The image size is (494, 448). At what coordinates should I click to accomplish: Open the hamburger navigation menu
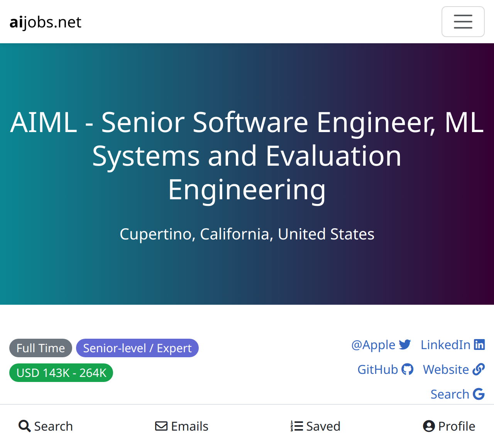click(x=463, y=22)
